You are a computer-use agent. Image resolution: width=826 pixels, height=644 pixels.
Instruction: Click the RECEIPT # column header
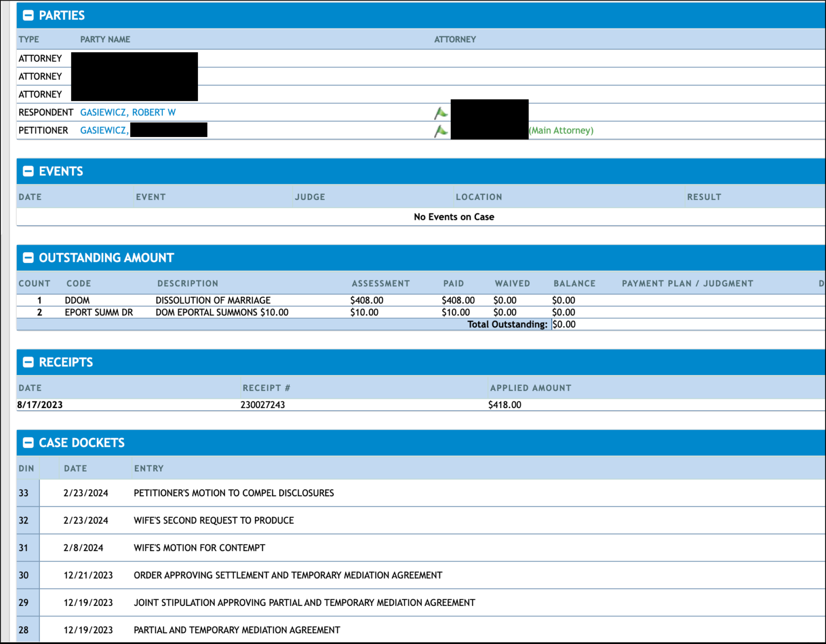[x=266, y=388]
